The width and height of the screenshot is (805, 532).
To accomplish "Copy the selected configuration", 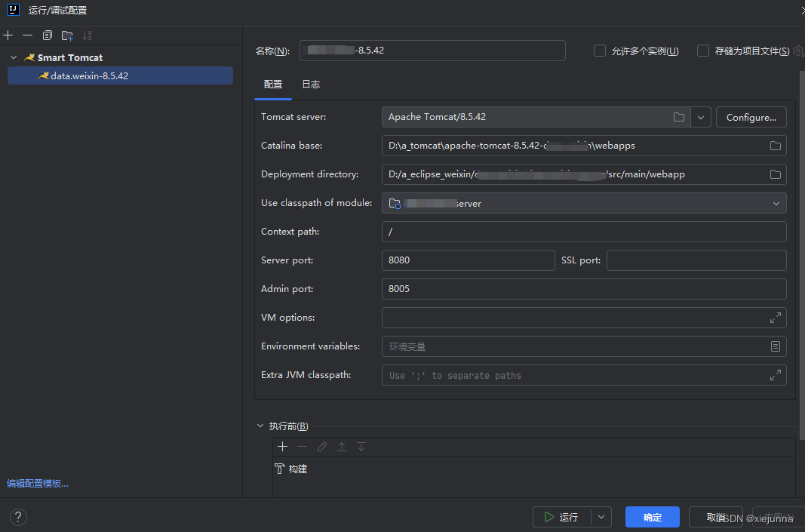I will [48, 35].
